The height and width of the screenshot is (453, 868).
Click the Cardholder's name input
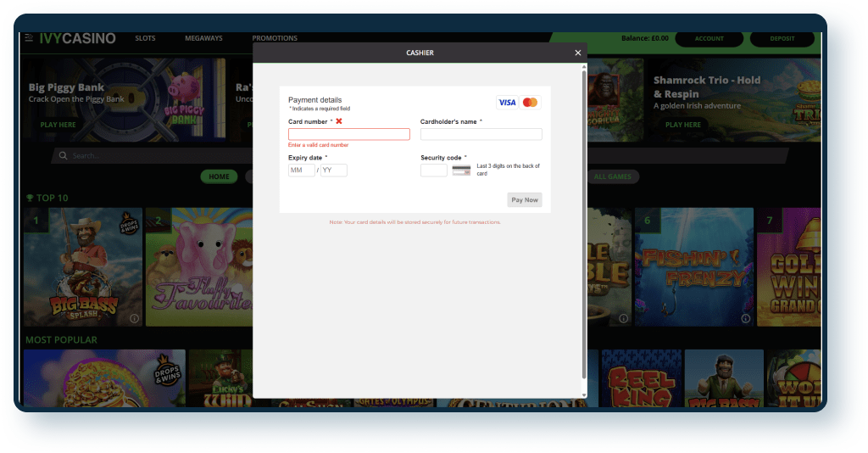coord(481,134)
